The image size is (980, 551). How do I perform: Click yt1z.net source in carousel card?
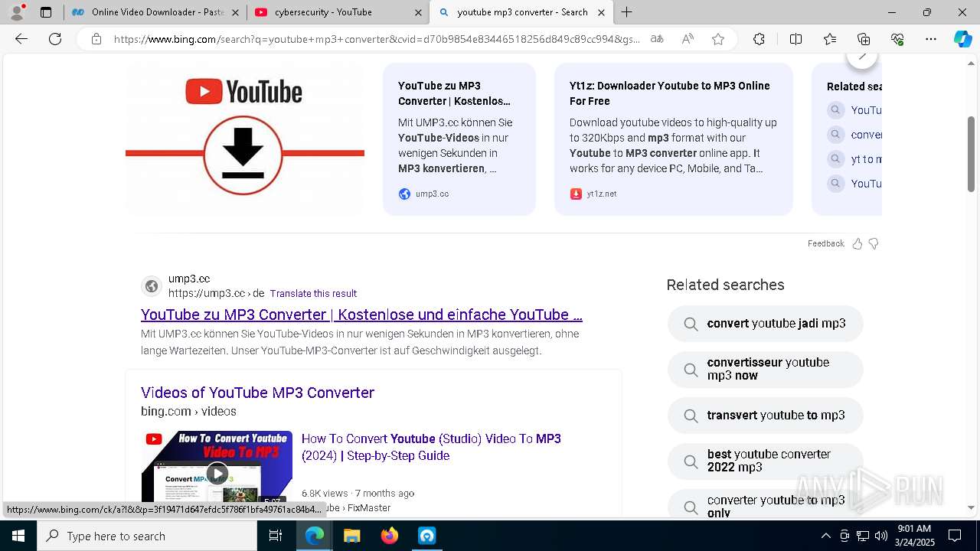(593, 194)
